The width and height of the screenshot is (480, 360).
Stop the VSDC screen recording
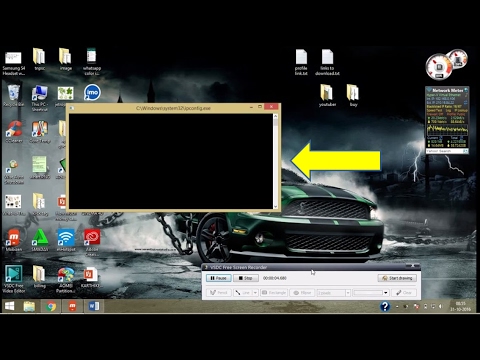click(246, 278)
